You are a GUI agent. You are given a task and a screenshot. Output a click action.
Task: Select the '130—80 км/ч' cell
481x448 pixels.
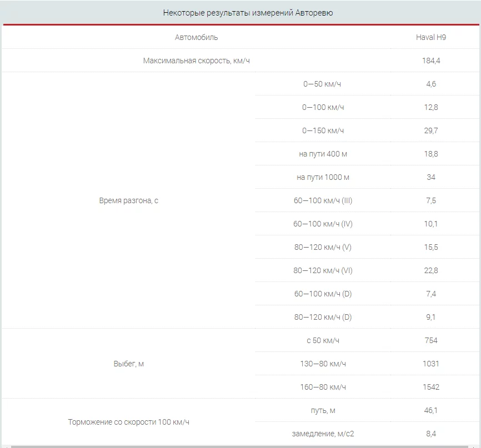coord(323,364)
